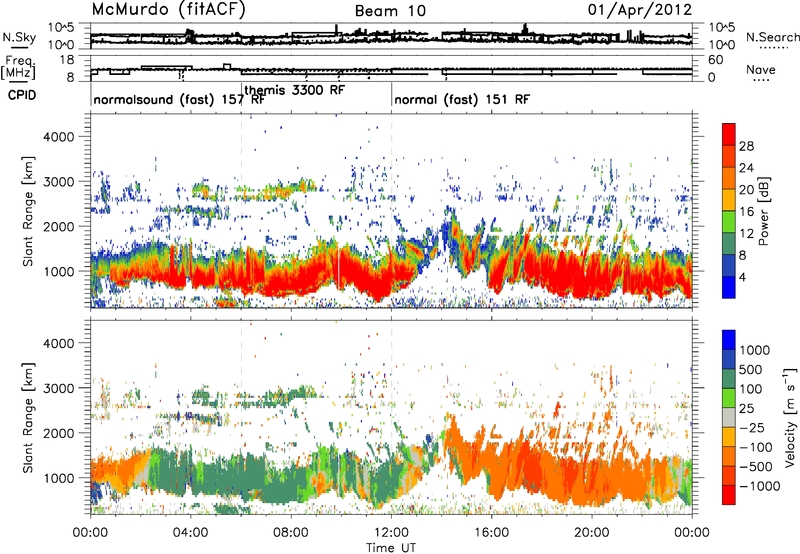Click the "Slant Range [km]" label of velocity panel
Screen dimensions: 800x554
28,417
